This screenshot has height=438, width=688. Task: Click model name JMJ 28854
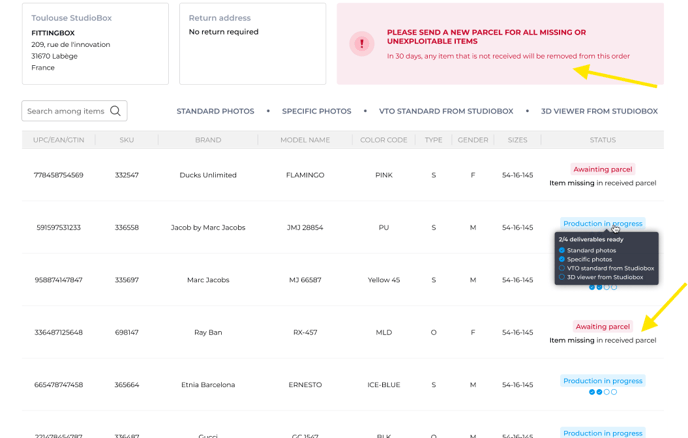pyautogui.click(x=305, y=227)
